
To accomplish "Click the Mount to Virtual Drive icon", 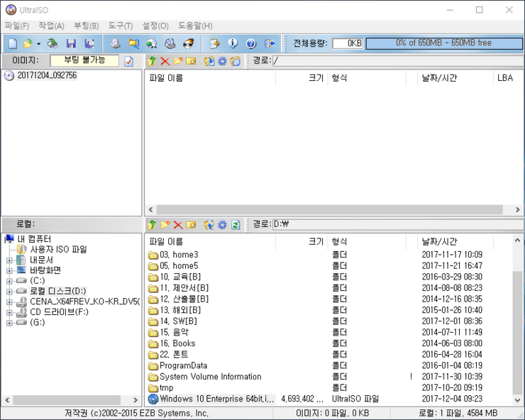I will tap(170, 43).
